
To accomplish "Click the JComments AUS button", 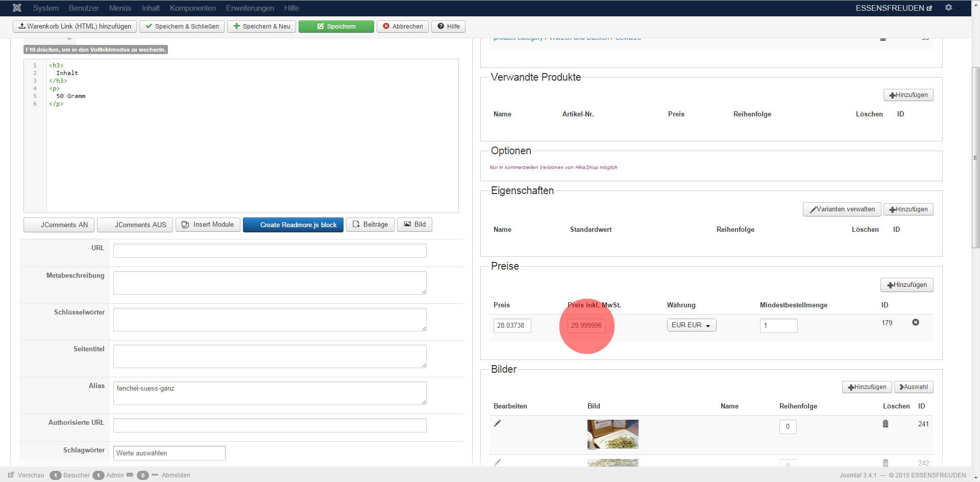I will 135,225.
